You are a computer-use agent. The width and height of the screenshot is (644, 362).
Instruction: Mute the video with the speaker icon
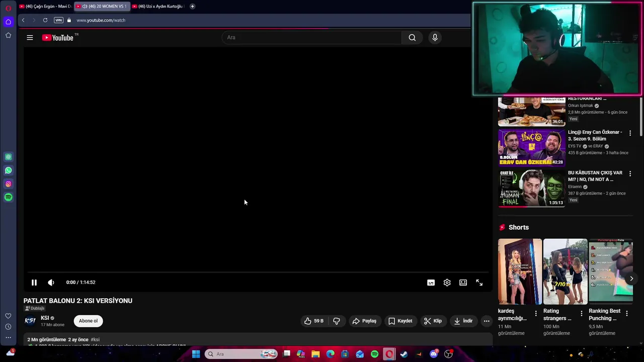[51, 283]
